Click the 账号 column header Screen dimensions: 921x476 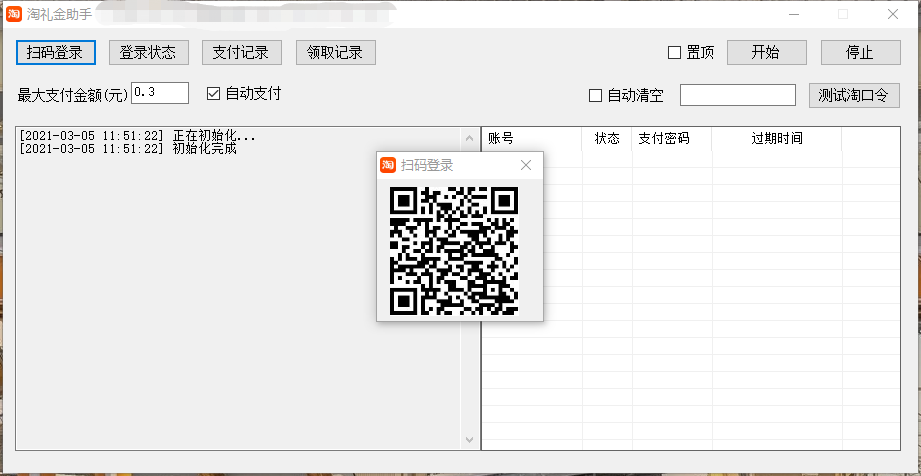tap(532, 139)
